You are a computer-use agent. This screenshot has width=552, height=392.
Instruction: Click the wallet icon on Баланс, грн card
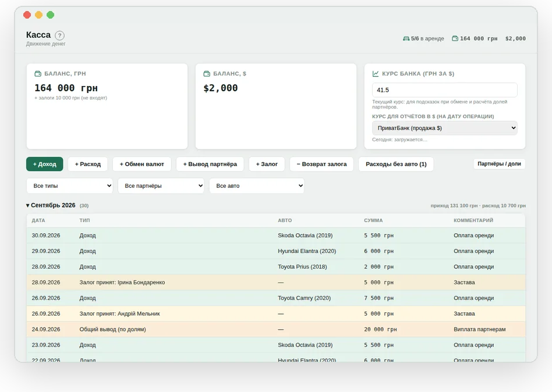(38, 73)
